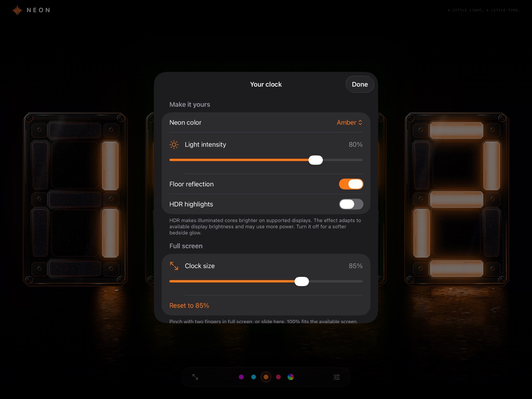This screenshot has height=399, width=532.
Task: Select the cyan color dot
Action: [254, 377]
